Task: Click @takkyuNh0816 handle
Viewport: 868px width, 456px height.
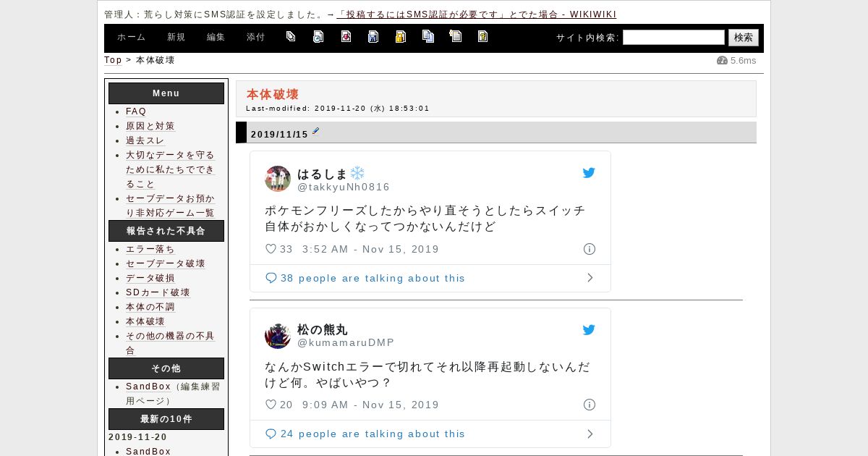Action: tap(344, 187)
